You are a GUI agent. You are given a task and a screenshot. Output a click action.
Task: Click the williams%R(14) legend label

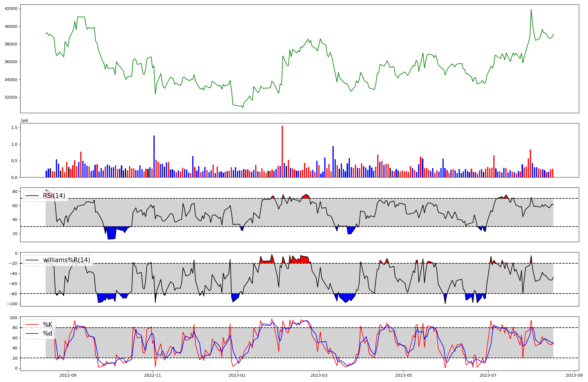(x=66, y=260)
